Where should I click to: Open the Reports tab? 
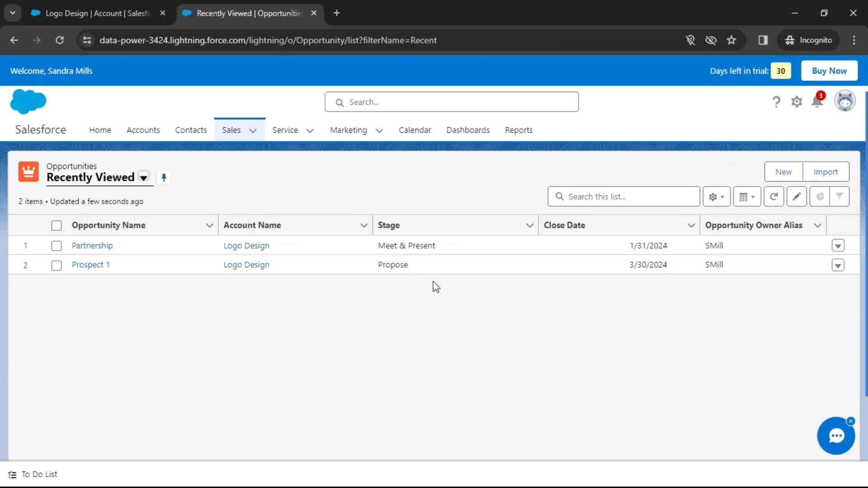tap(519, 130)
